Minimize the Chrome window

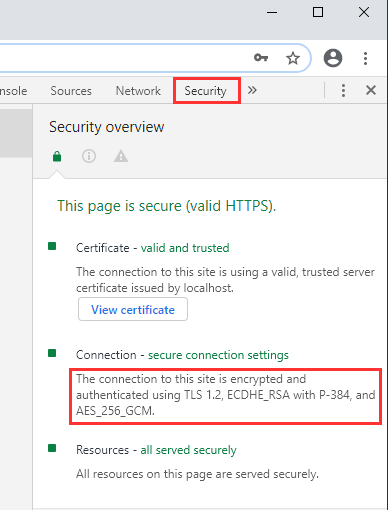click(x=272, y=13)
